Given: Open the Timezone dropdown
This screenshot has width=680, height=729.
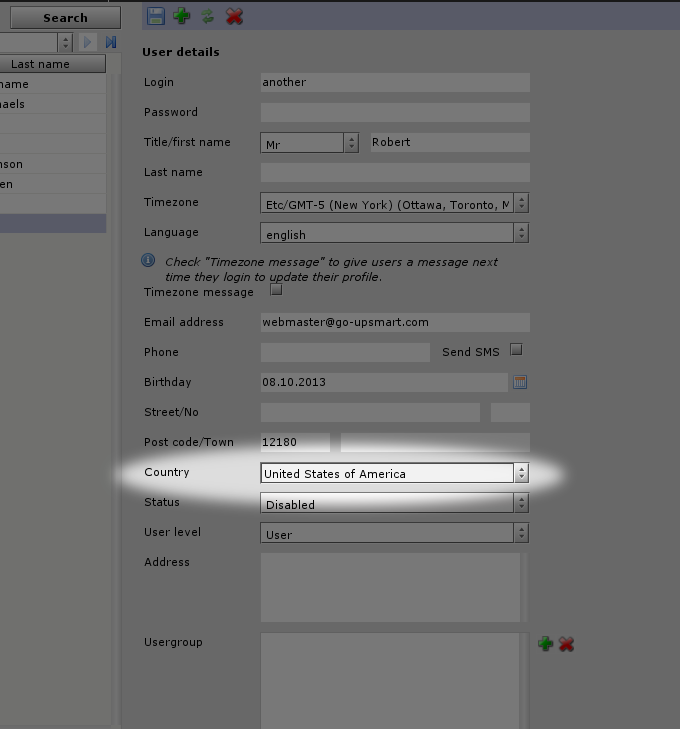Looking at the screenshot, I should 520,203.
